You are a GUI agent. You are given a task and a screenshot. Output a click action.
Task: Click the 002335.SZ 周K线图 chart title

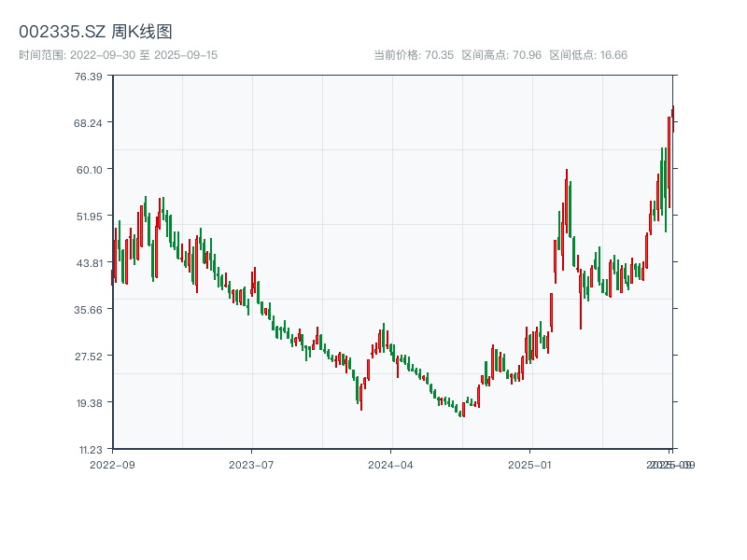click(x=95, y=33)
